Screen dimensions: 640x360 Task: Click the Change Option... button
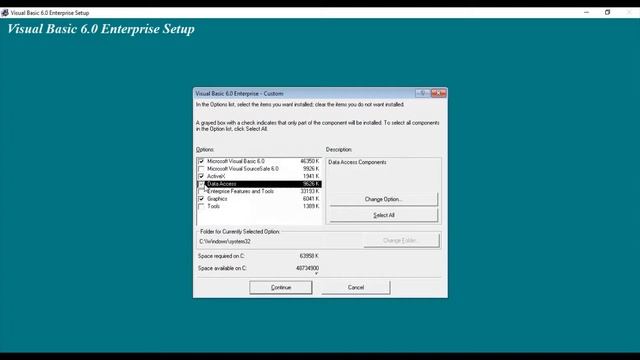click(x=383, y=199)
